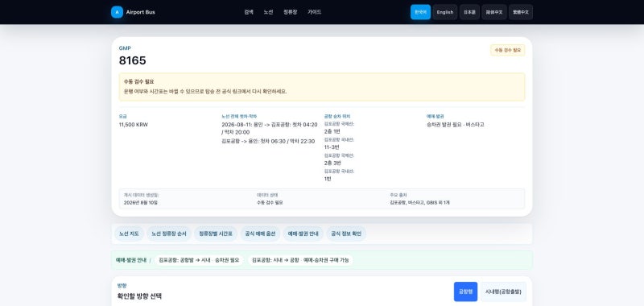Click the fare value 11,500 KRW
This screenshot has width=644, height=306.
[x=134, y=125]
